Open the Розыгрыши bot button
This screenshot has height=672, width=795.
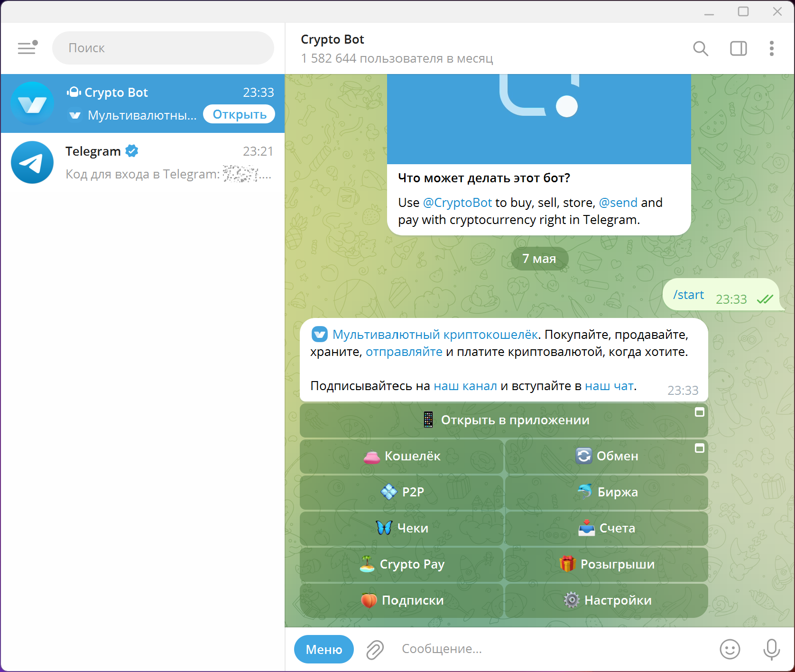[607, 564]
